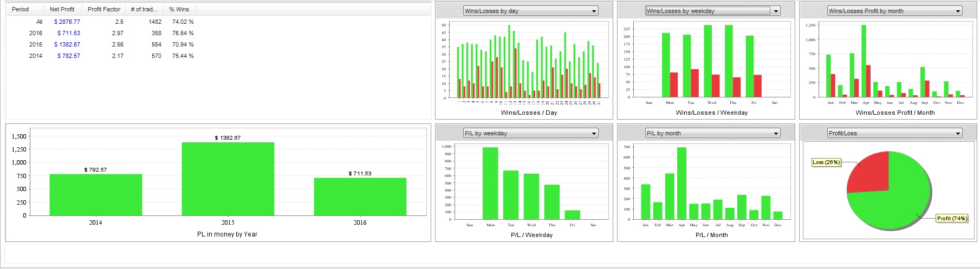Open the Wins/Losses by weekday dropdown
This screenshot has width=980, height=269.
point(712,11)
